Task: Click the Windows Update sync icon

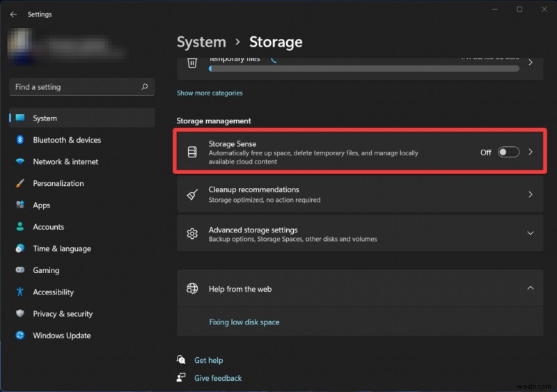Action: tap(20, 335)
